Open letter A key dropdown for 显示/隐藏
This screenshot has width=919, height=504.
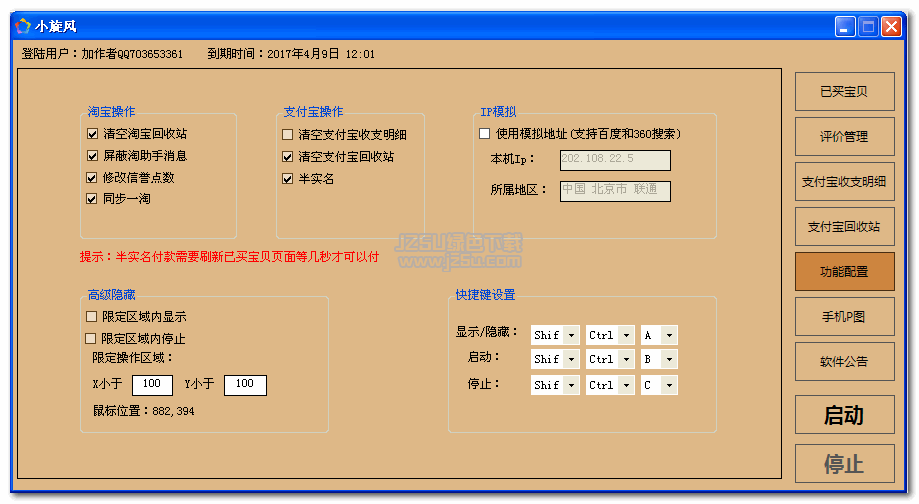tap(669, 335)
